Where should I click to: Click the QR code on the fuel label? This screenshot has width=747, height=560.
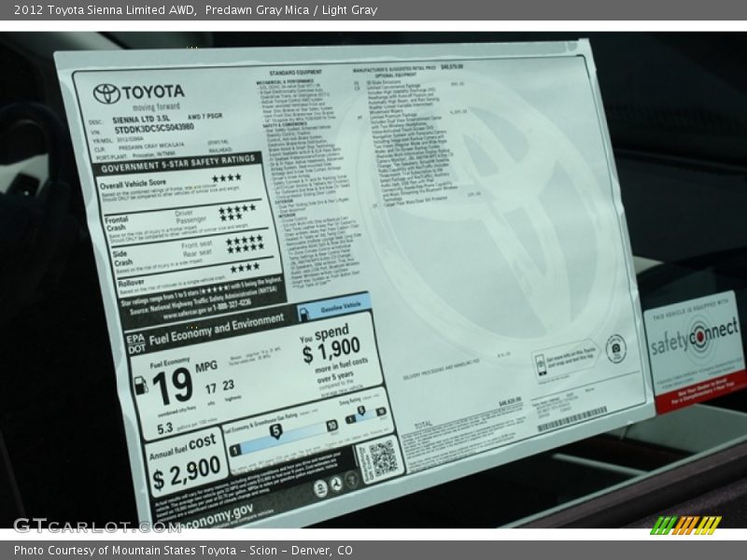(x=383, y=458)
